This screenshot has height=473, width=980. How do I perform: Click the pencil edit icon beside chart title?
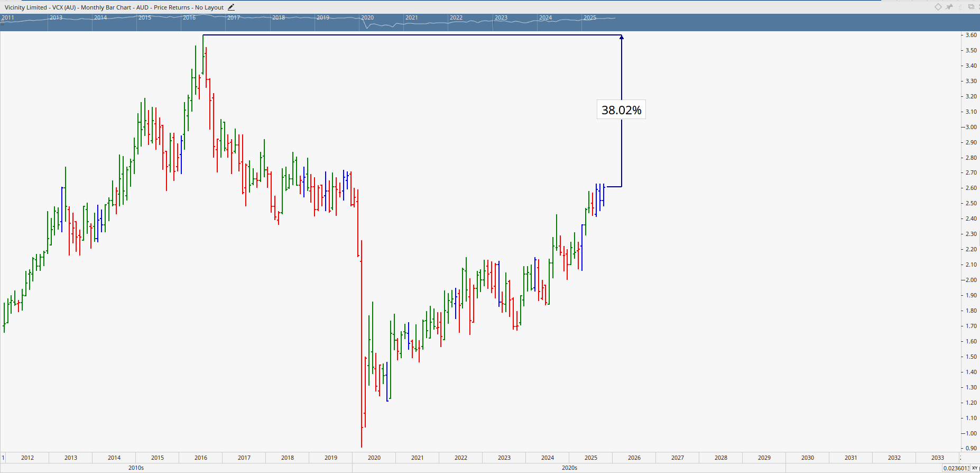(x=231, y=7)
